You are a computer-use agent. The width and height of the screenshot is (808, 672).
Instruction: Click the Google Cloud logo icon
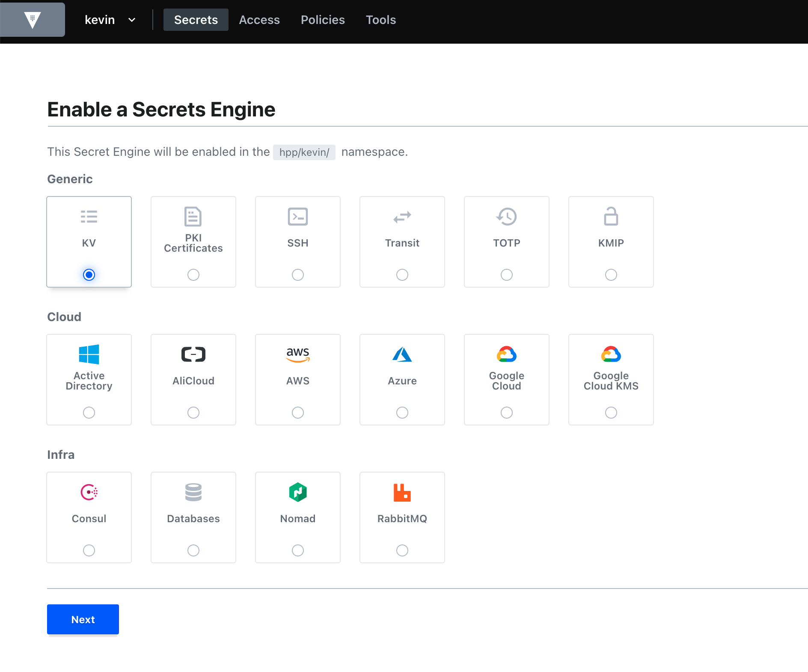[x=507, y=354]
